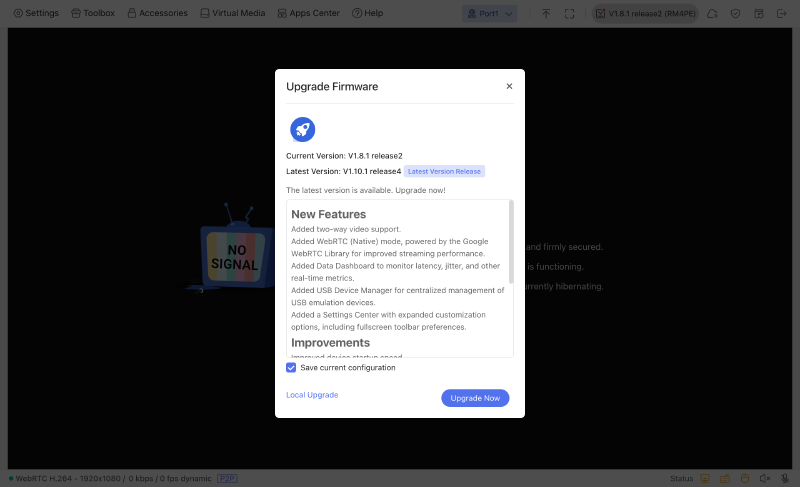Click the New Features heading

click(329, 214)
